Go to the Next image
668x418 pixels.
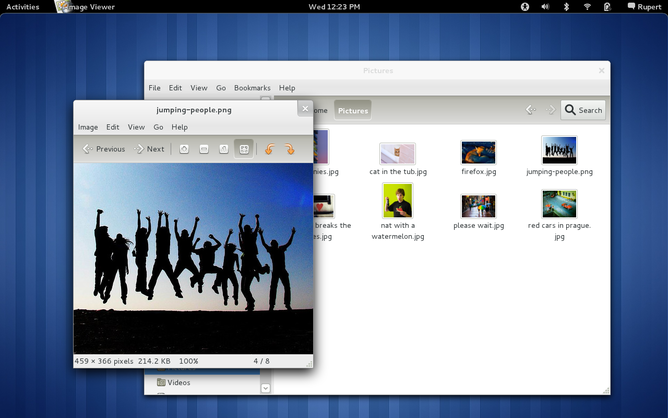pos(149,149)
